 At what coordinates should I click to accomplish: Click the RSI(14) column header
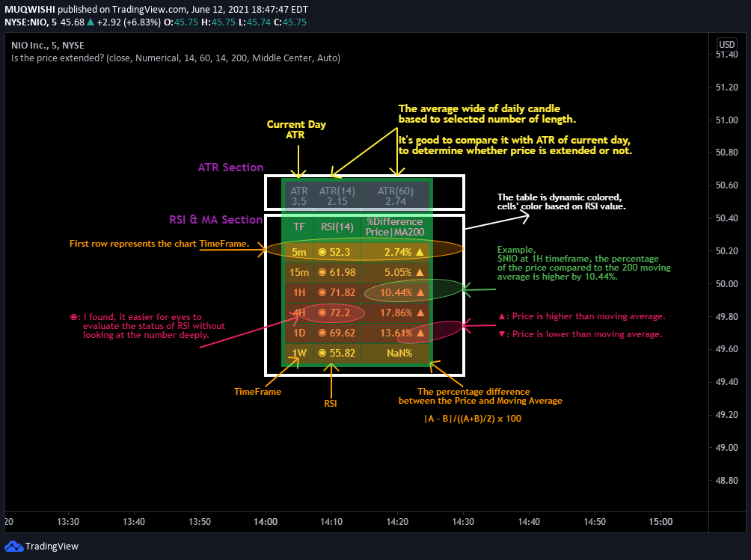pos(337,227)
